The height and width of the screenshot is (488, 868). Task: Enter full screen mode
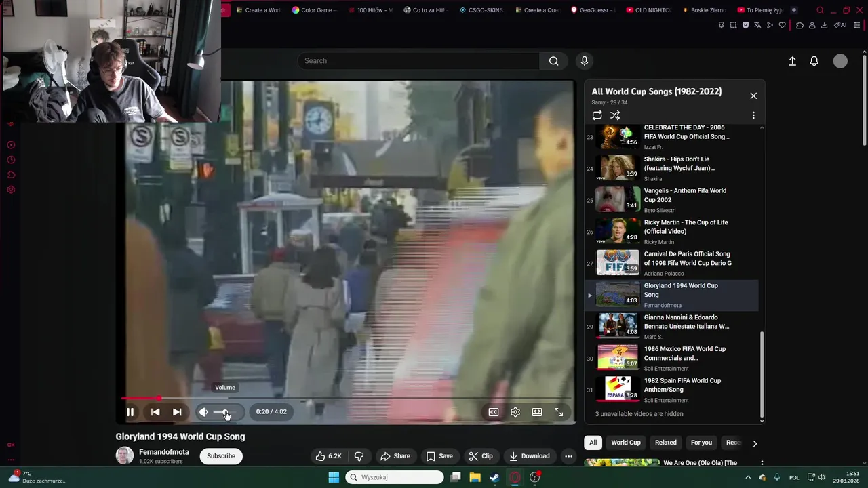coord(559,411)
